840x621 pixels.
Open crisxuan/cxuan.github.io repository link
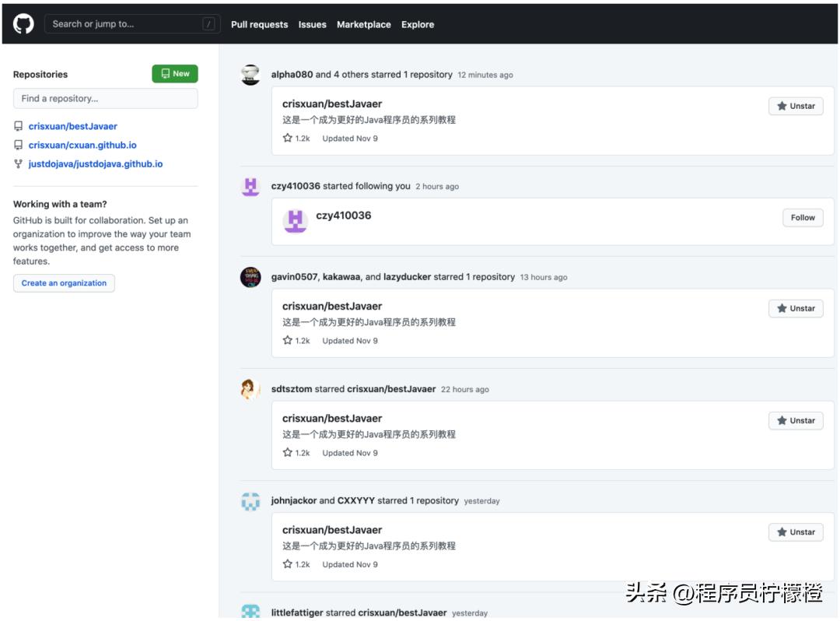[x=82, y=146]
